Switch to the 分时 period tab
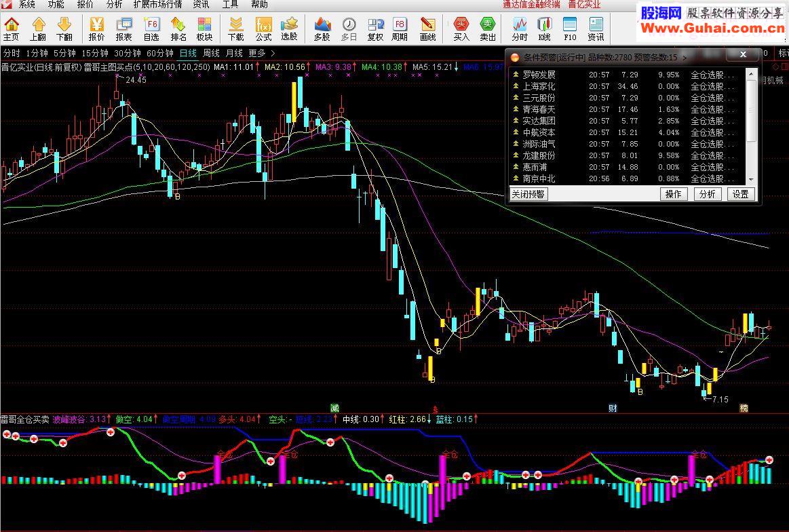 12,54
